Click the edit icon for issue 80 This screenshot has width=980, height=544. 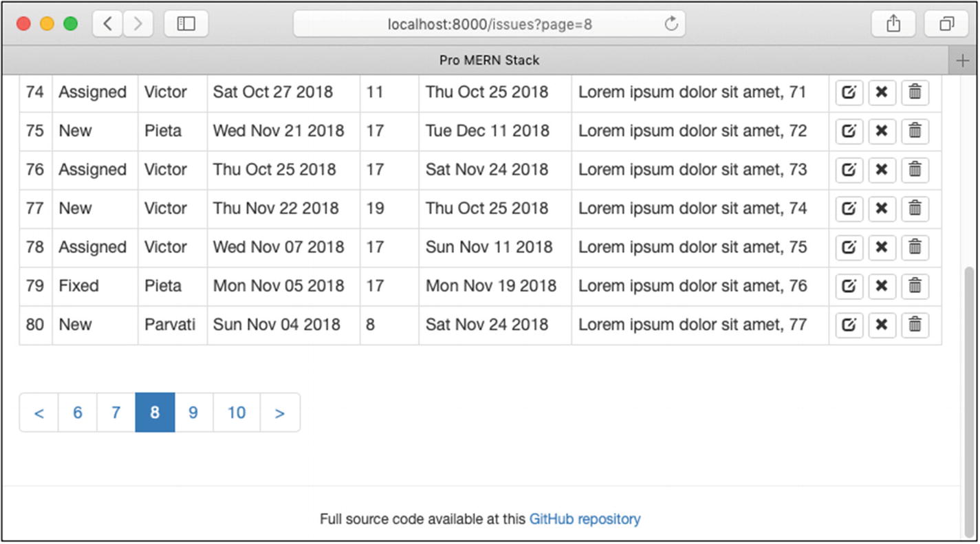pyautogui.click(x=849, y=325)
